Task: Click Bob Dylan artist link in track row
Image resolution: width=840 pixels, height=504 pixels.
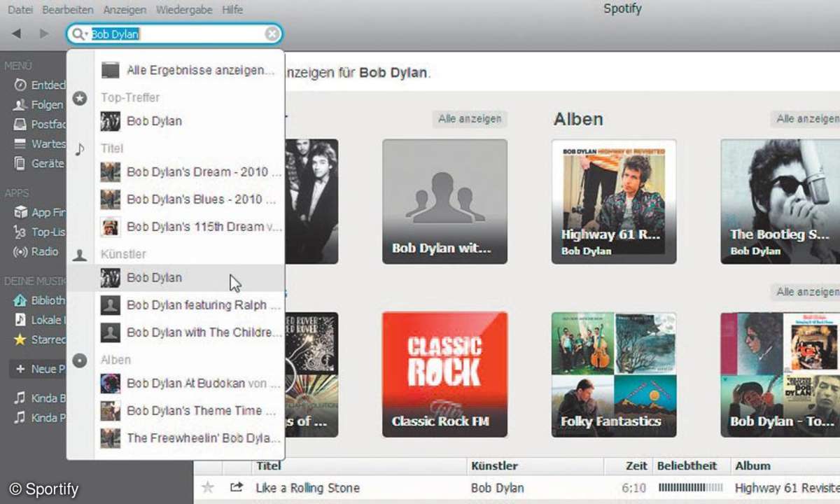Action: click(498, 488)
